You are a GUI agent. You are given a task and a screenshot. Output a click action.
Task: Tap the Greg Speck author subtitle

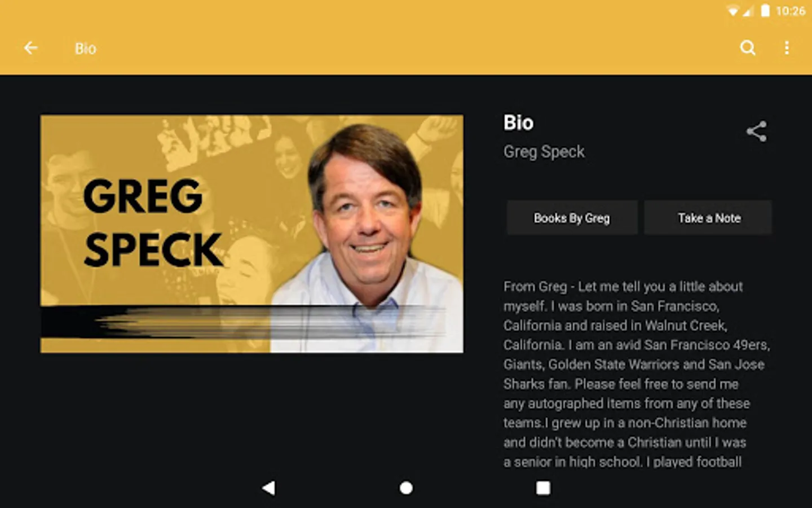point(544,152)
